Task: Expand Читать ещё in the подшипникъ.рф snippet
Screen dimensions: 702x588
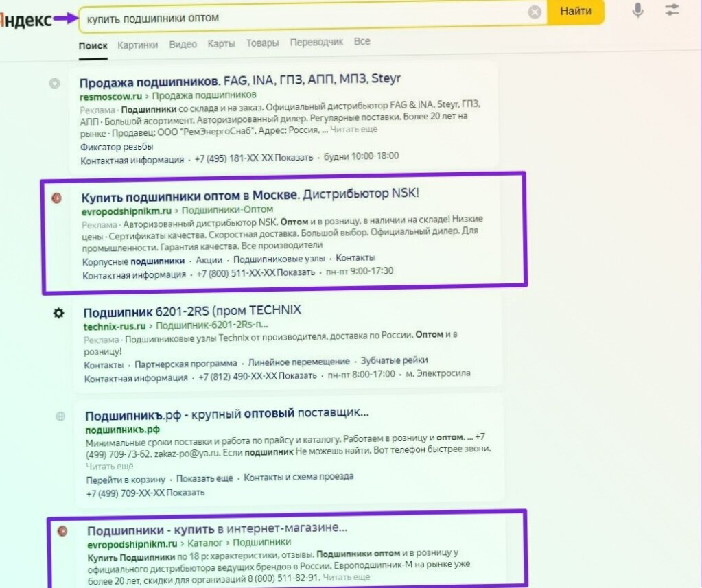Action: point(110,467)
